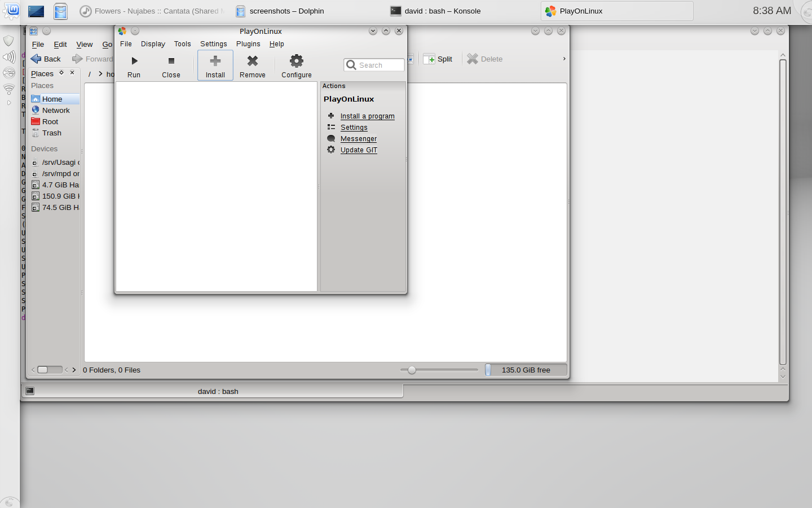The width and height of the screenshot is (812, 508).
Task: Select the david : bash Konsole tab
Action: tap(213, 391)
